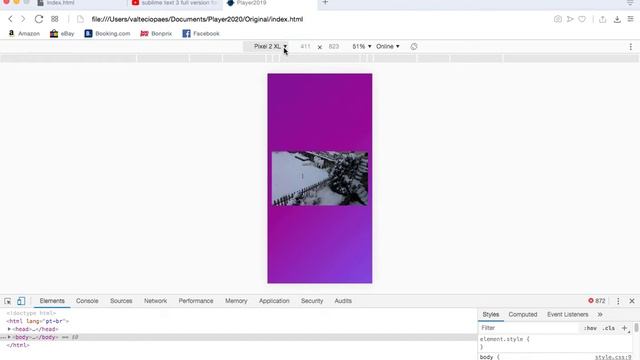Open the speed dial grid icon
This screenshot has width=640, height=360.
[x=55, y=19]
